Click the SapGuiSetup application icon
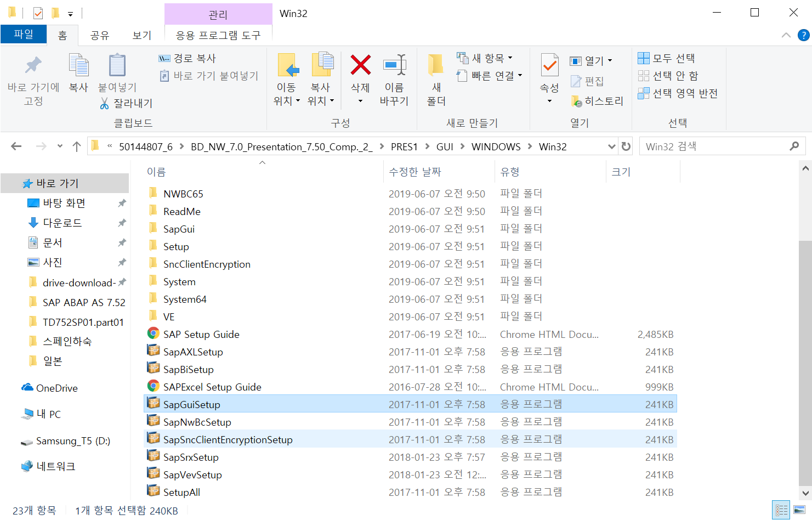Image resolution: width=812 pixels, height=520 pixels. pos(154,404)
